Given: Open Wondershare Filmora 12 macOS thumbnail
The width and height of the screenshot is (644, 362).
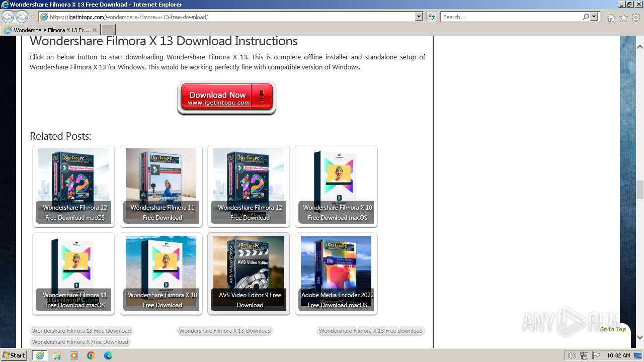Looking at the screenshot, I should click(x=73, y=186).
